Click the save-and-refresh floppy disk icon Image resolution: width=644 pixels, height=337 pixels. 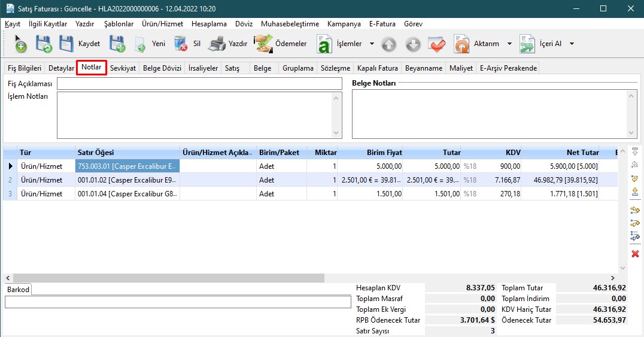tap(44, 44)
